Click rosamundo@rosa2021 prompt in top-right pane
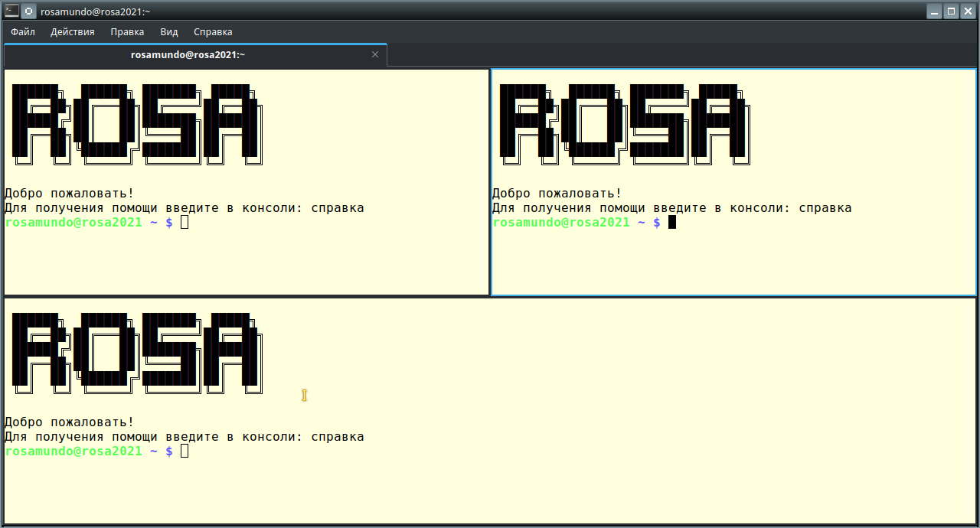The width and height of the screenshot is (980, 528). coord(560,223)
